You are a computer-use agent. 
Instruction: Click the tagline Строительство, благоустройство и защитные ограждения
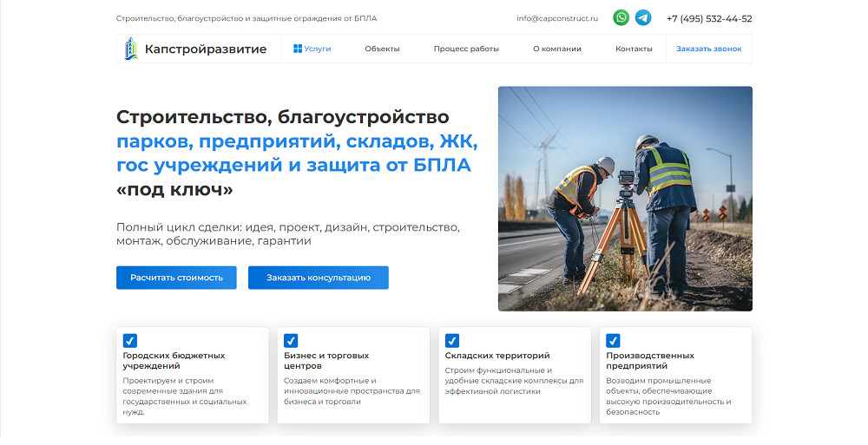click(x=247, y=18)
